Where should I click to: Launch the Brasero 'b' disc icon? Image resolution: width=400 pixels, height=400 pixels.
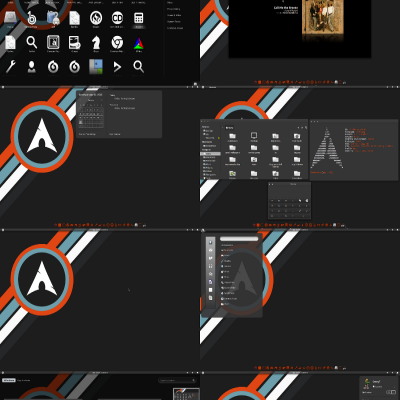[x=32, y=18]
